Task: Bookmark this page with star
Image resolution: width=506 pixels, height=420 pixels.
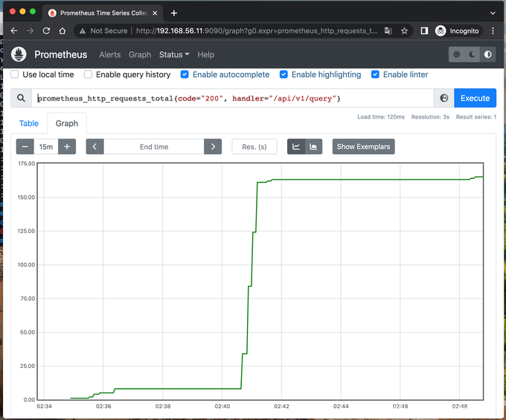Action: tap(404, 31)
